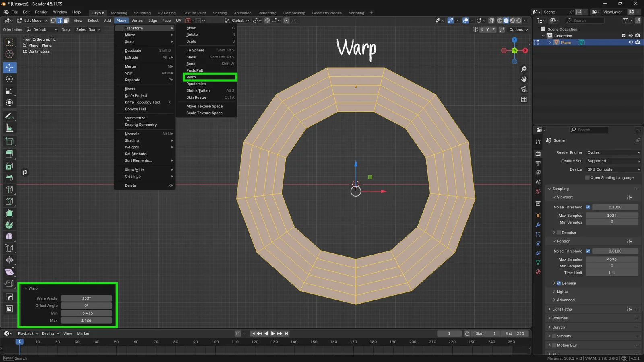Select the Poly Build tool
This screenshot has width=644, height=362.
click(x=9, y=213)
